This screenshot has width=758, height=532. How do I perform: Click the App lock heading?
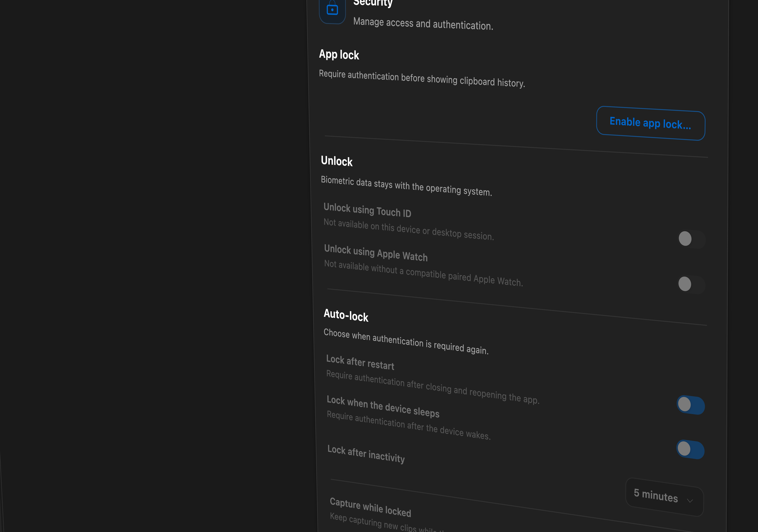pos(339,54)
